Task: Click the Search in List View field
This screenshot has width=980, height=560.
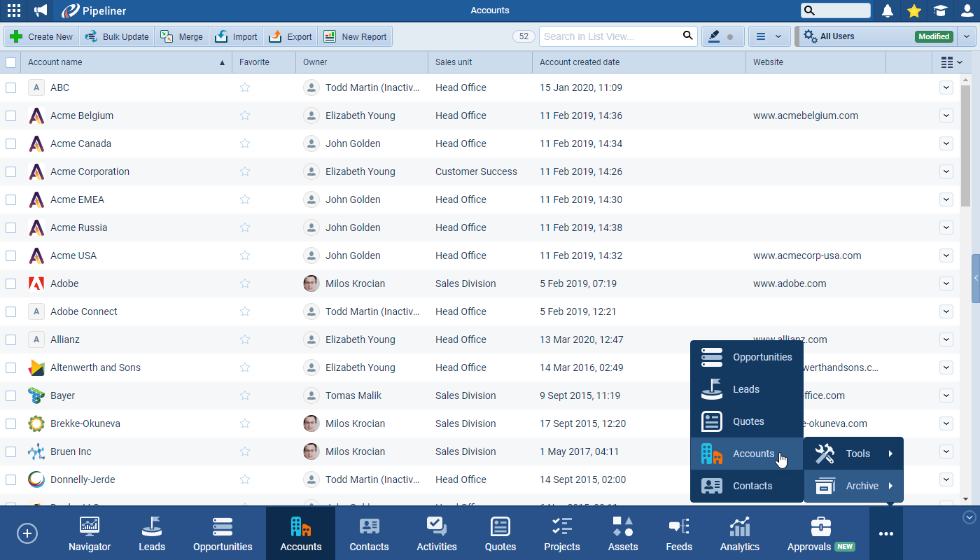Action: (x=609, y=36)
